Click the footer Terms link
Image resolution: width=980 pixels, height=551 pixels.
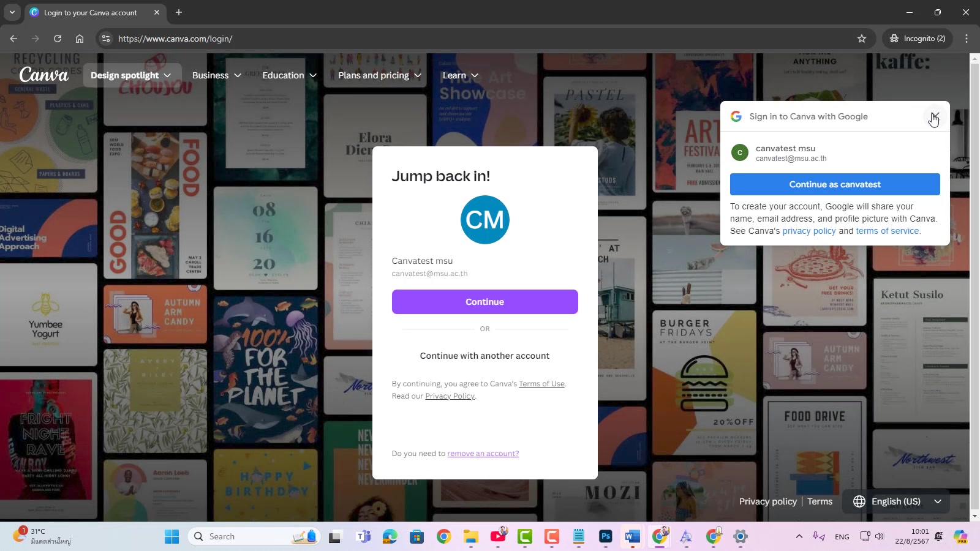pos(820,501)
